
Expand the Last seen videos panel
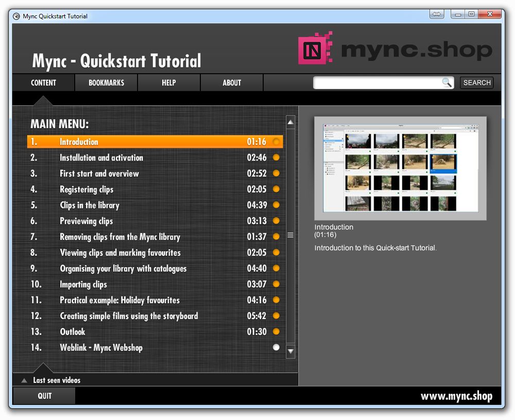(50, 380)
